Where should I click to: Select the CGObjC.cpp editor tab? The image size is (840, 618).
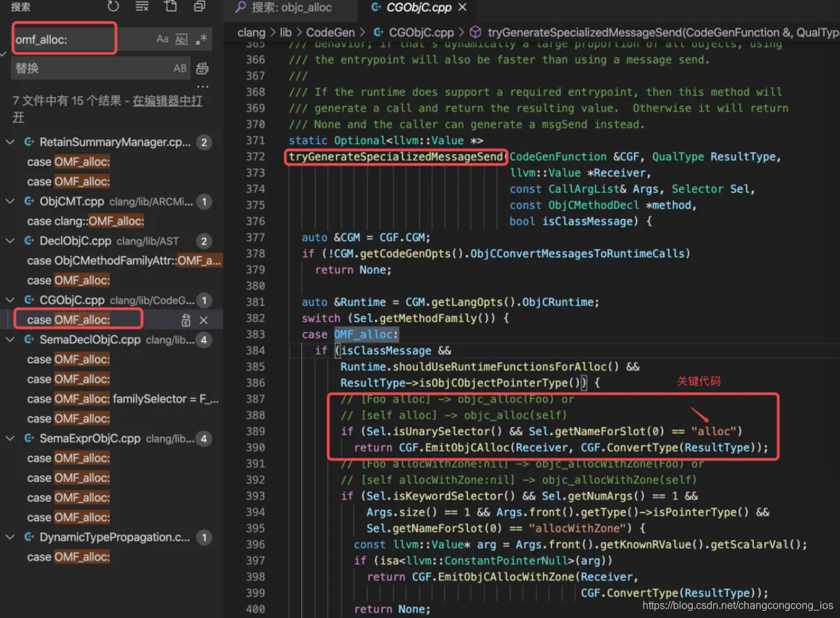point(419,8)
